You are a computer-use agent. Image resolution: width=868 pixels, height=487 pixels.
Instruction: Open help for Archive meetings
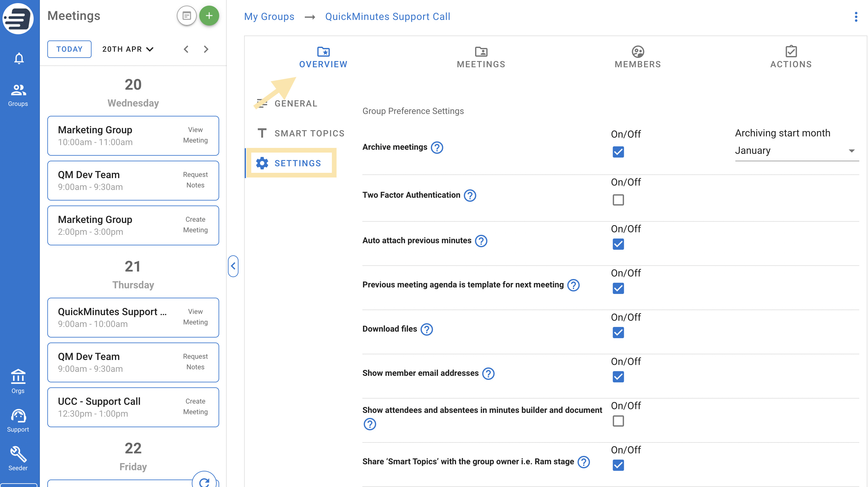pyautogui.click(x=437, y=147)
